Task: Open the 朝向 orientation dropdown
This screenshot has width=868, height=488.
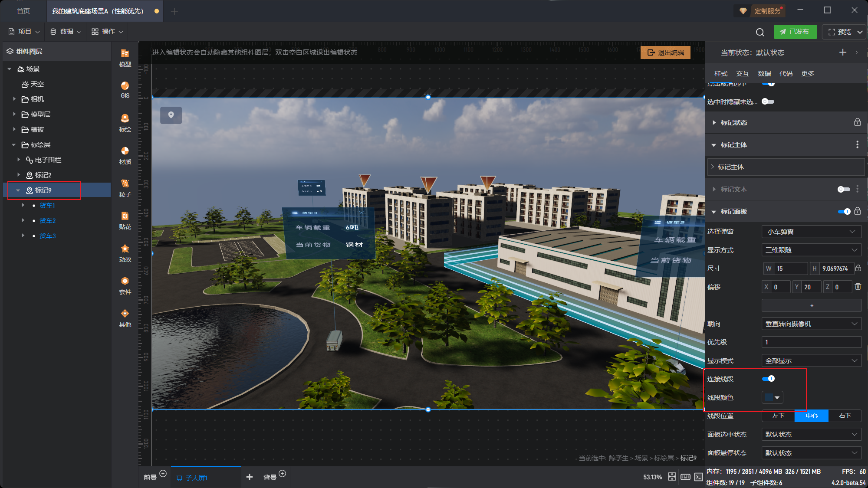Action: tap(811, 324)
